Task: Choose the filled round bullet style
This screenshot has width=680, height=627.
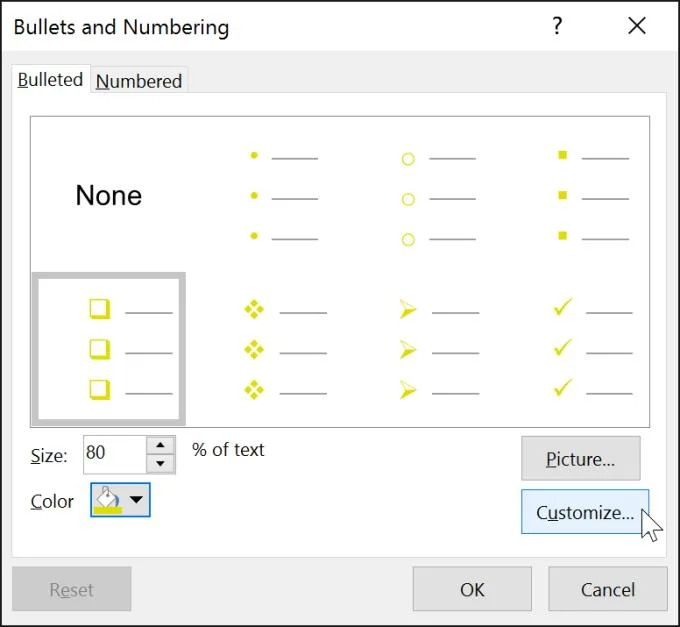Action: pos(263,195)
